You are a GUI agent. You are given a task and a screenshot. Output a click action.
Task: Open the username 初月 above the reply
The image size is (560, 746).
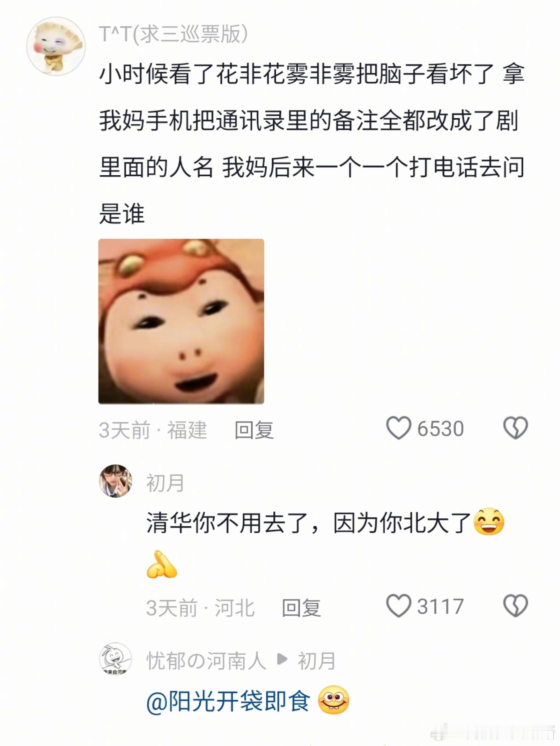[165, 483]
